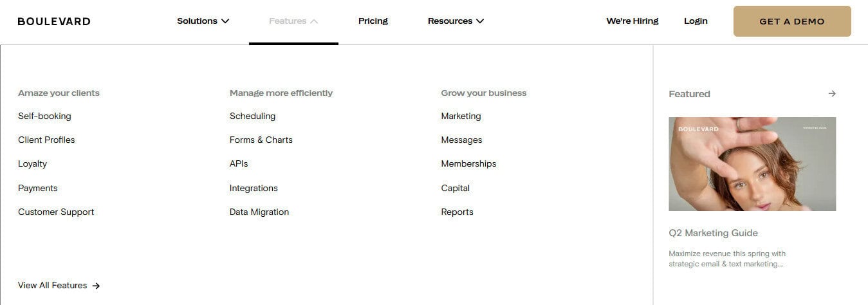Open Self-booking feature page
The image size is (868, 305).
[x=44, y=116]
